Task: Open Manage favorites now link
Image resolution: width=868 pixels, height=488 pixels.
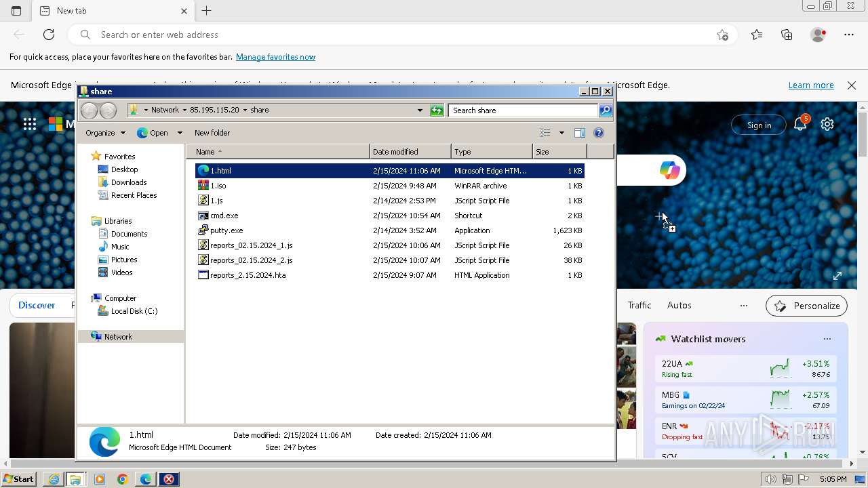Action: [275, 57]
